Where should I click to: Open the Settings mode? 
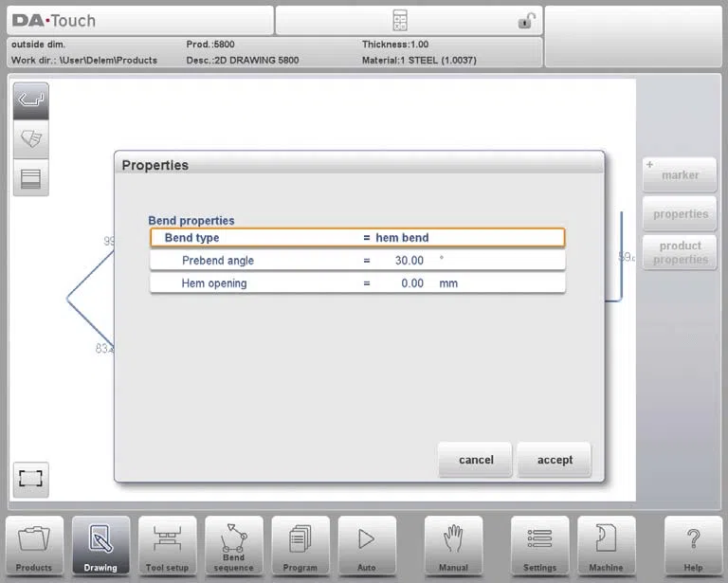[x=539, y=546]
